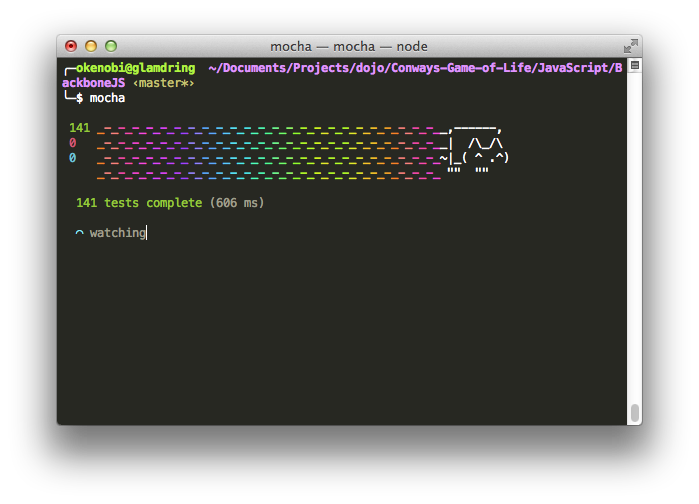
Task: Click the '(606 ms)' duration text
Action: 237,203
